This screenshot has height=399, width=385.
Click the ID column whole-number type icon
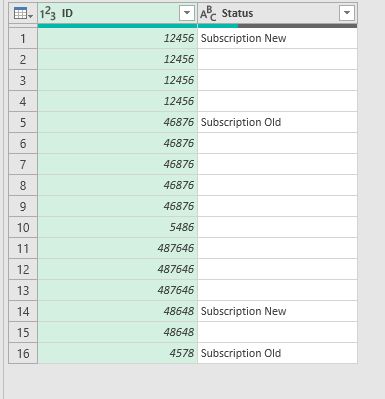48,14
